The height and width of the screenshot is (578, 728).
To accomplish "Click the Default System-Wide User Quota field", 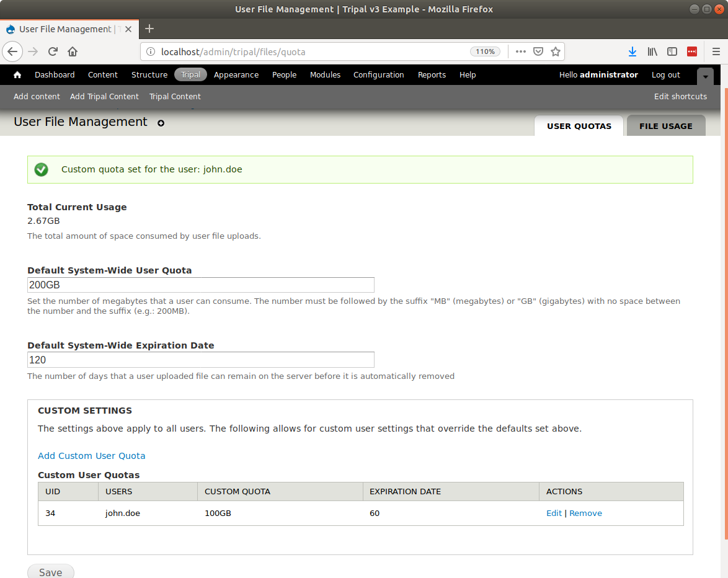I will [x=201, y=285].
